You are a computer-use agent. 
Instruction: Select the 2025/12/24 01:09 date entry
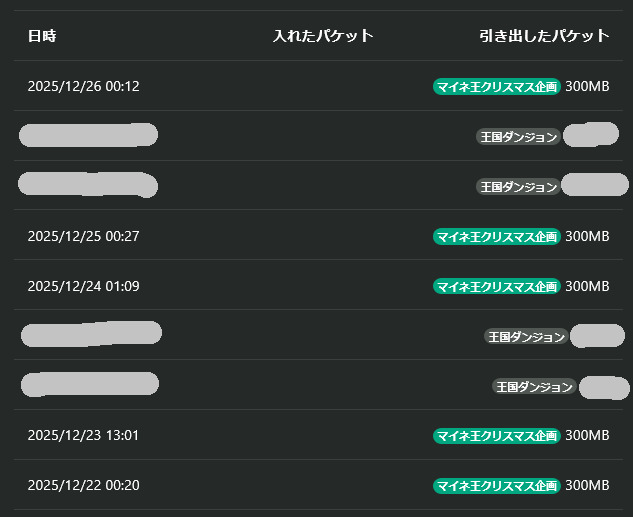pos(84,286)
